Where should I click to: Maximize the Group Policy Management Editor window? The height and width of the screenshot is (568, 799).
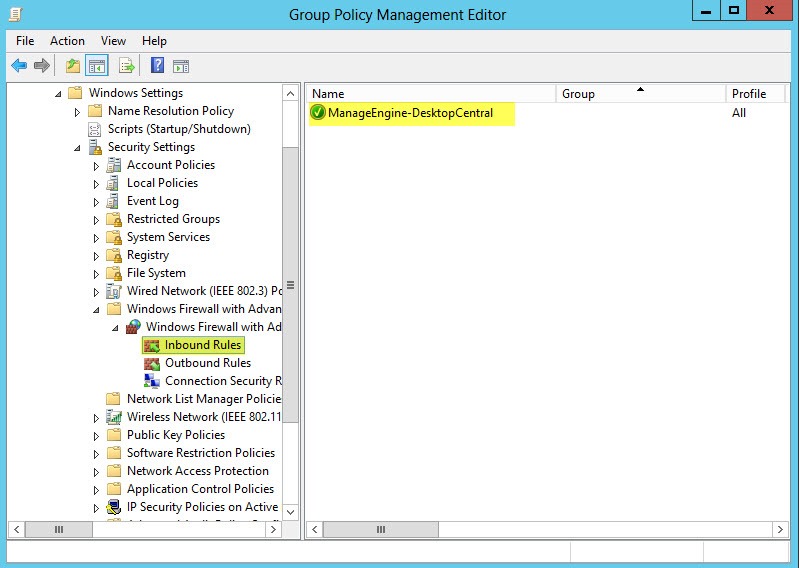point(733,11)
